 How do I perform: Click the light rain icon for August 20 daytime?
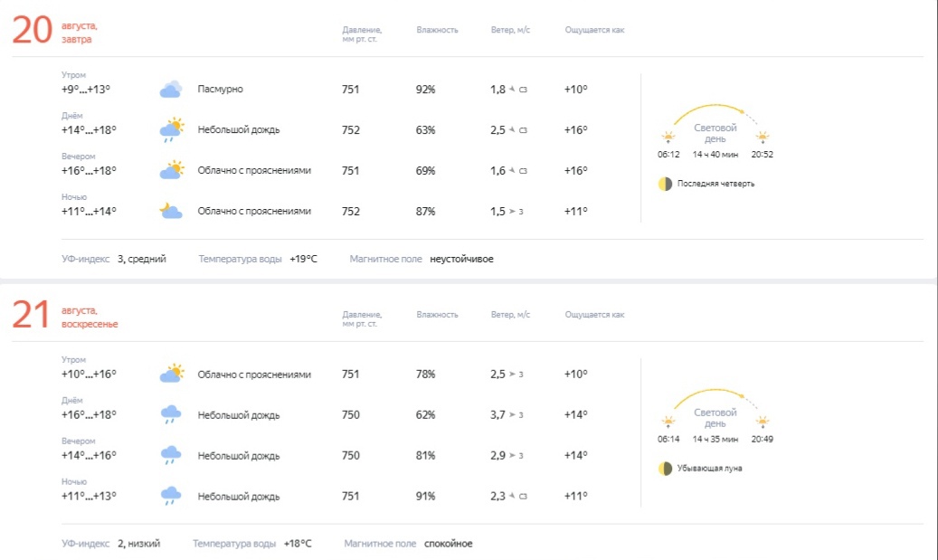coord(171,129)
